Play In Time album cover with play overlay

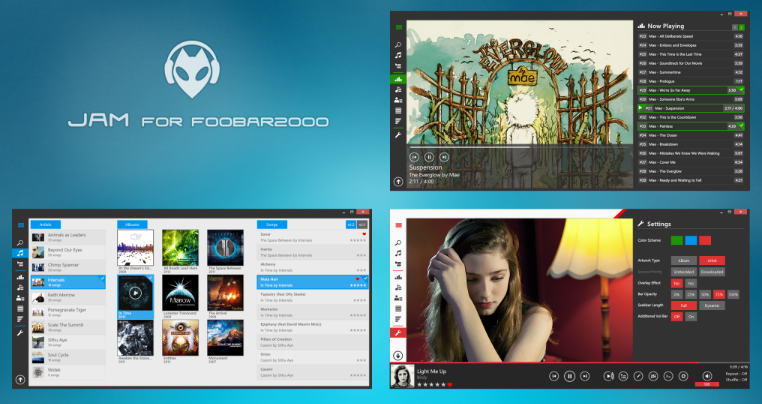[136, 293]
